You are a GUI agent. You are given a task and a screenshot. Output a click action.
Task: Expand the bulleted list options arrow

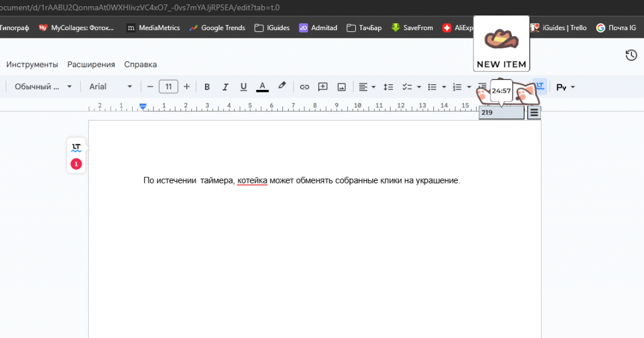444,87
